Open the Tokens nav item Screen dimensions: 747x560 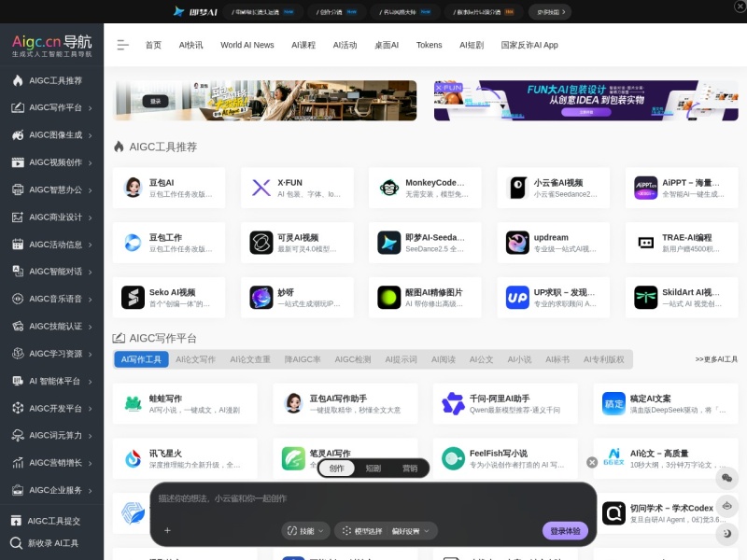click(429, 45)
